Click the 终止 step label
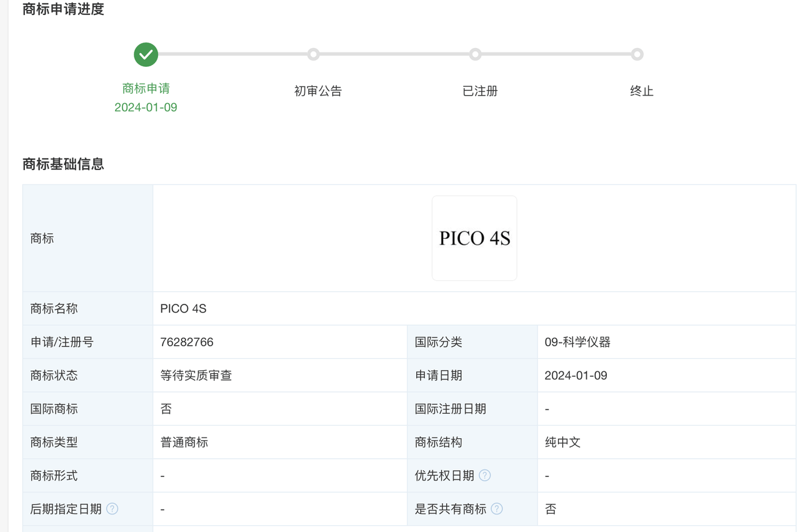 [642, 91]
